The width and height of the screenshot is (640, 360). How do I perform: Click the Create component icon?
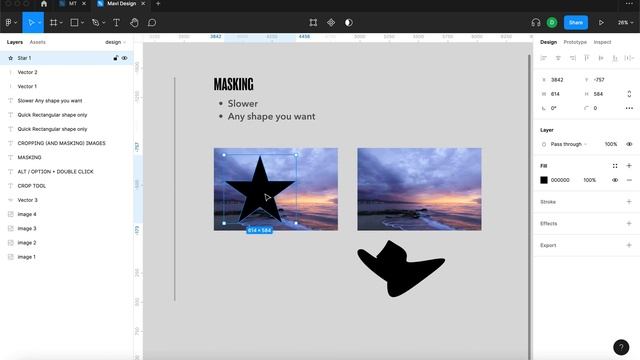[x=331, y=22]
